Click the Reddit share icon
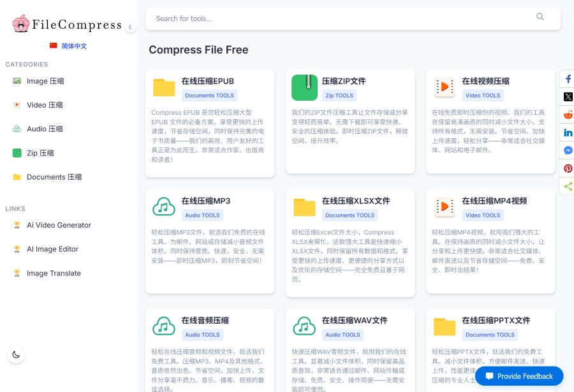The image size is (574, 392). click(567, 114)
